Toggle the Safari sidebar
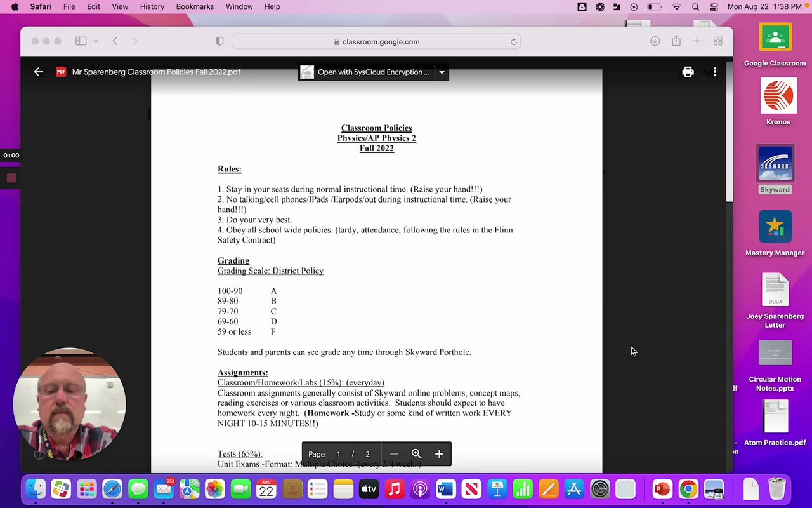Image resolution: width=812 pixels, height=508 pixels. pyautogui.click(x=81, y=41)
